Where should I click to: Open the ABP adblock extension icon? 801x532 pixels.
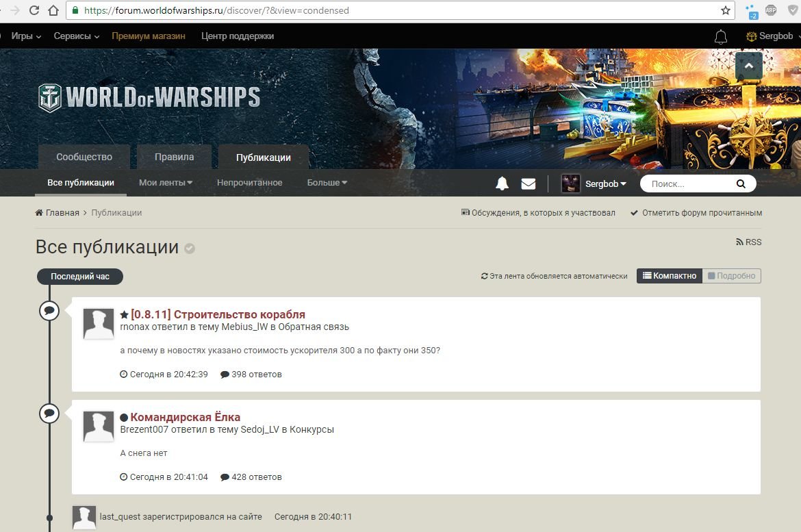(771, 10)
